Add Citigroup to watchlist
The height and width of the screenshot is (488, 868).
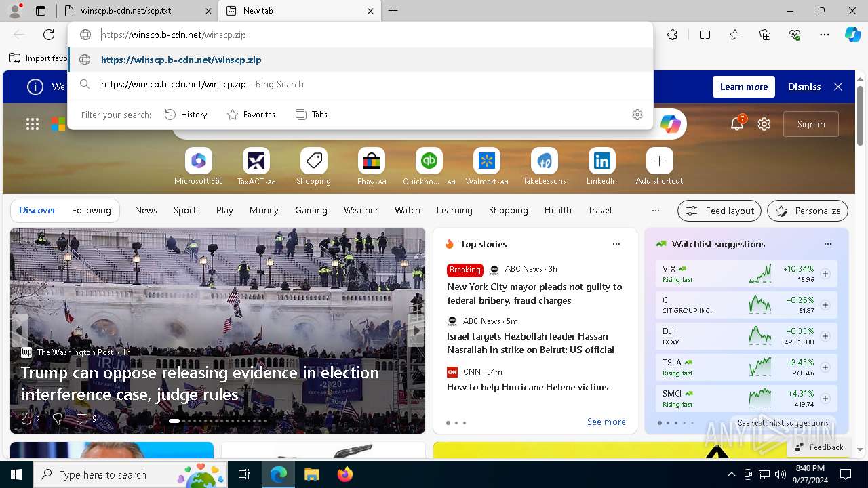(825, 305)
